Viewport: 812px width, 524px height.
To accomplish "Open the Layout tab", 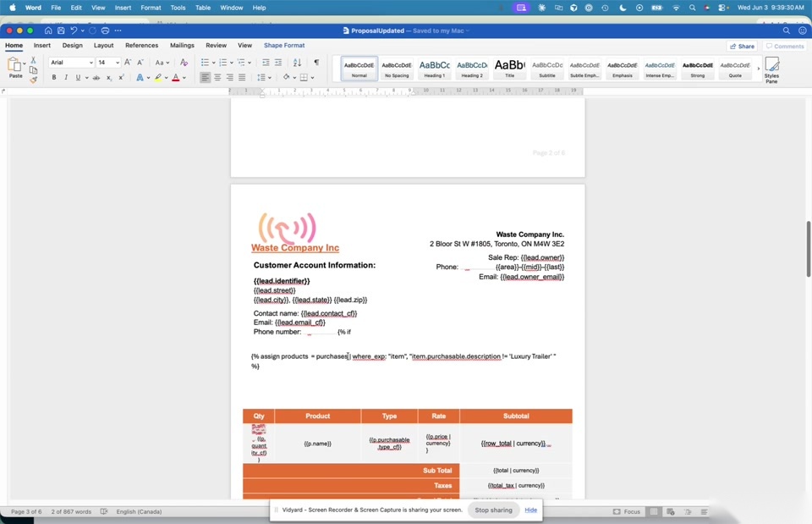I will [103, 46].
